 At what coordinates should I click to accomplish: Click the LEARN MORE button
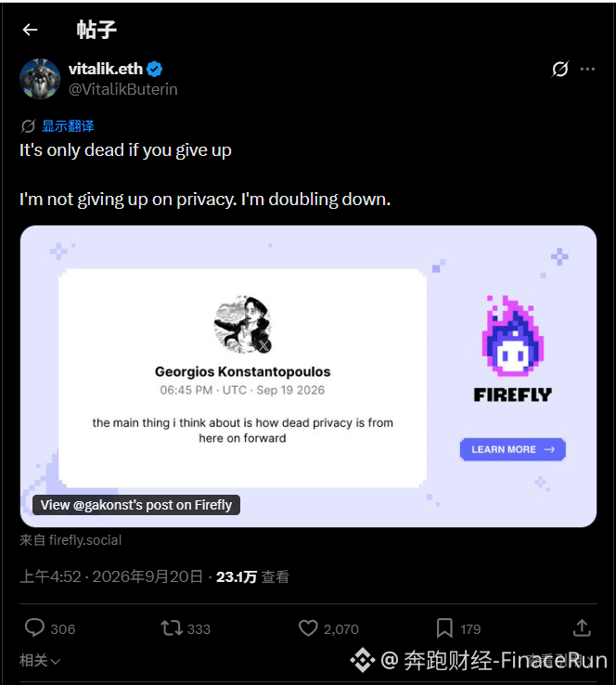[512, 449]
